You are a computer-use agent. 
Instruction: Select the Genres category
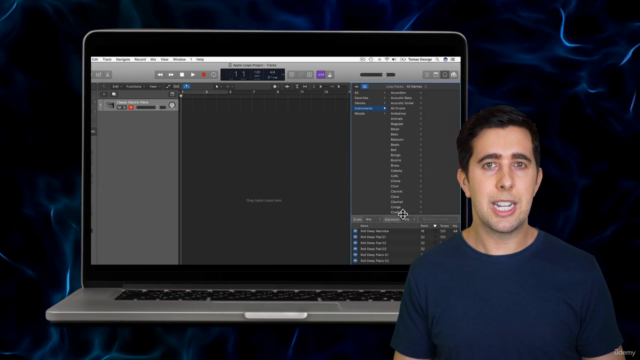(x=370, y=103)
